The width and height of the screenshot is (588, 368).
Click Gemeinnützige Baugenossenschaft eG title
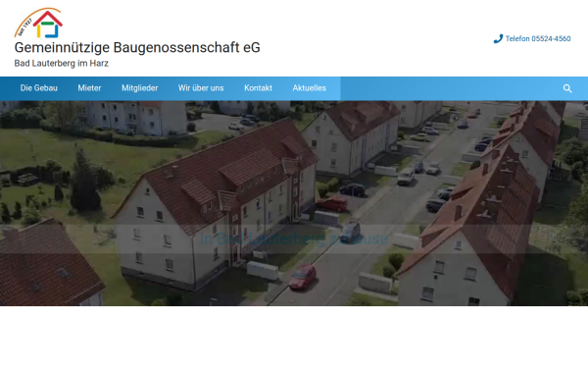pyautogui.click(x=137, y=48)
